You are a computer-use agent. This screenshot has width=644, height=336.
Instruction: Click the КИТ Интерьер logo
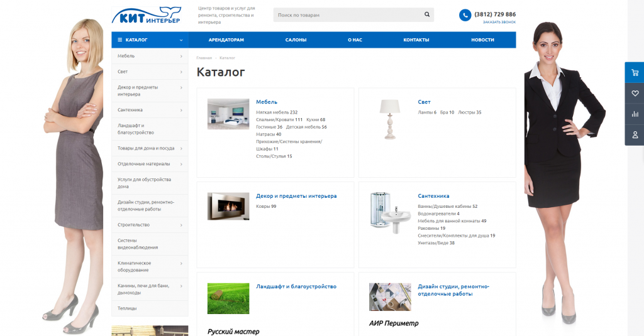tap(146, 16)
